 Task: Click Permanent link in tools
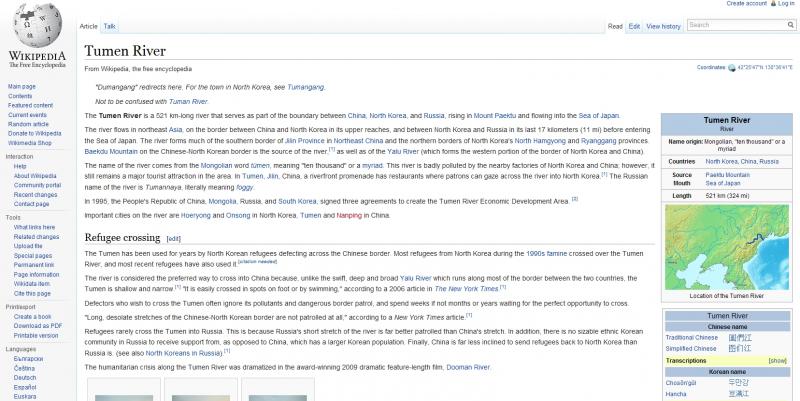tap(34, 265)
